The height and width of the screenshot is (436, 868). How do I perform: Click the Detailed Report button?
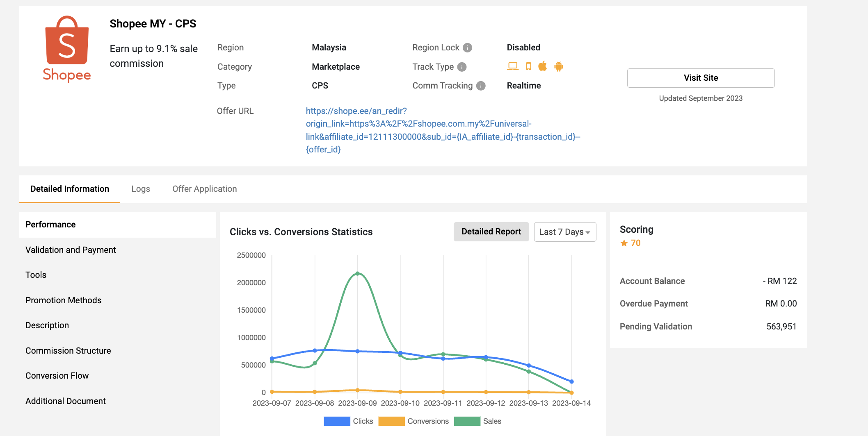[491, 232]
